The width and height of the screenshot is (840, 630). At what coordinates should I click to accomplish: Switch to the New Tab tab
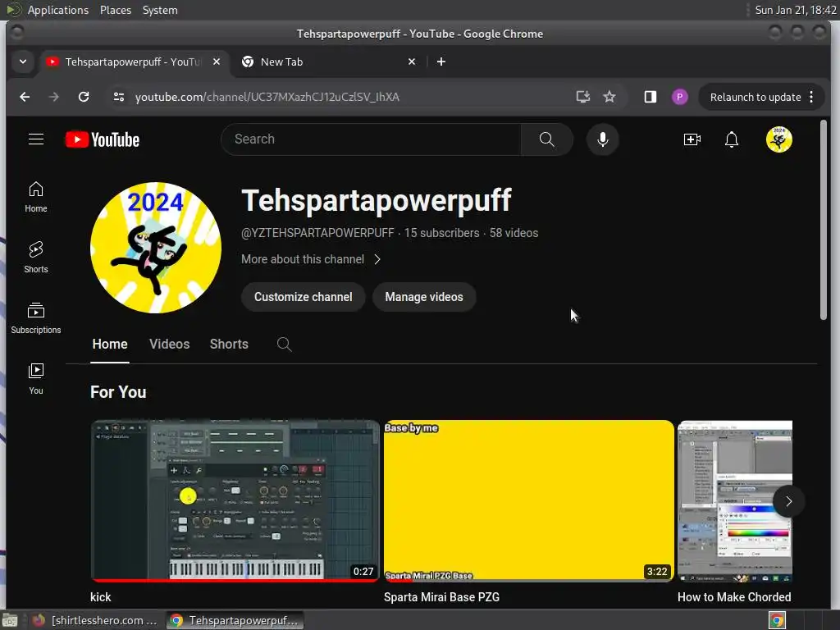pos(326,62)
